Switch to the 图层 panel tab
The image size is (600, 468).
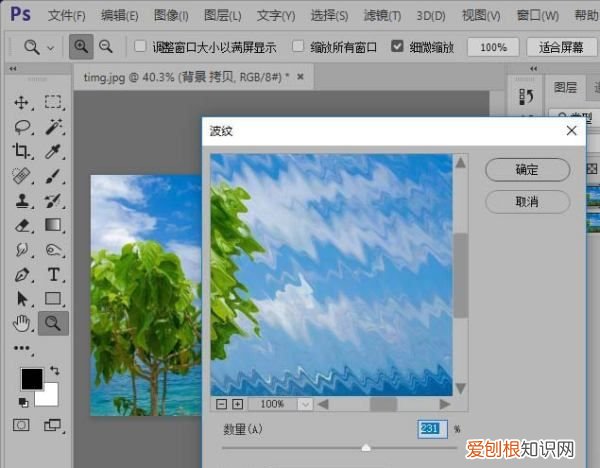click(565, 88)
